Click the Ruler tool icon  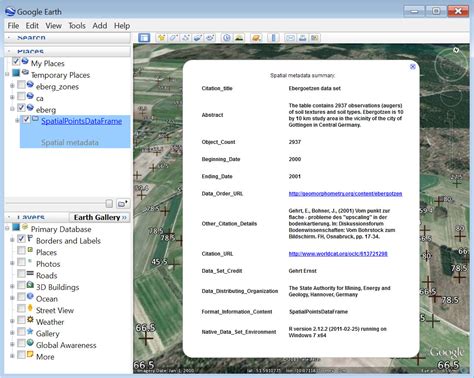273,38
